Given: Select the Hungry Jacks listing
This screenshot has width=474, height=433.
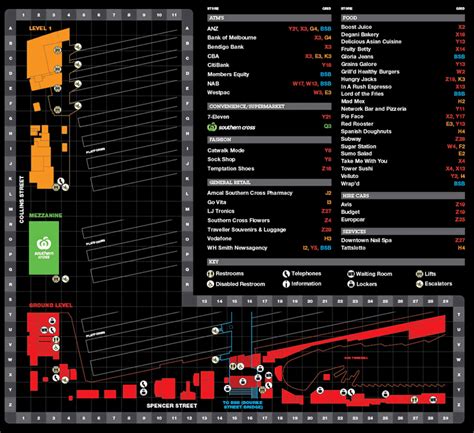Looking at the screenshot, I should tap(403, 79).
